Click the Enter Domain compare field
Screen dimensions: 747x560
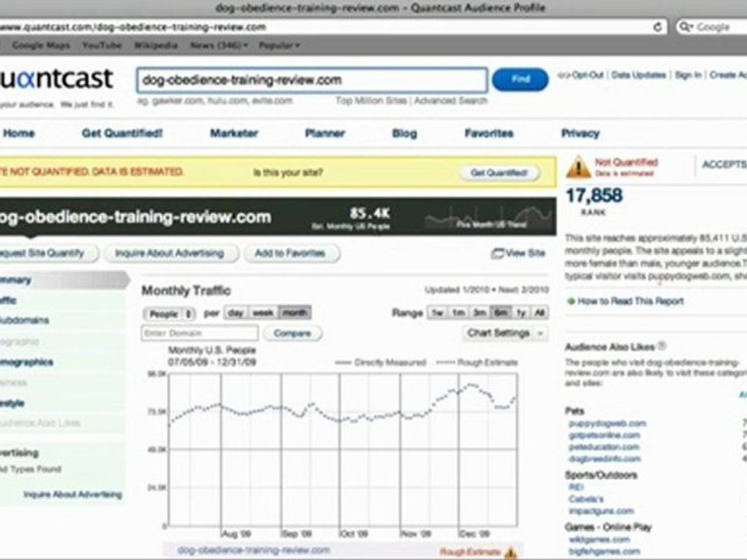200,333
